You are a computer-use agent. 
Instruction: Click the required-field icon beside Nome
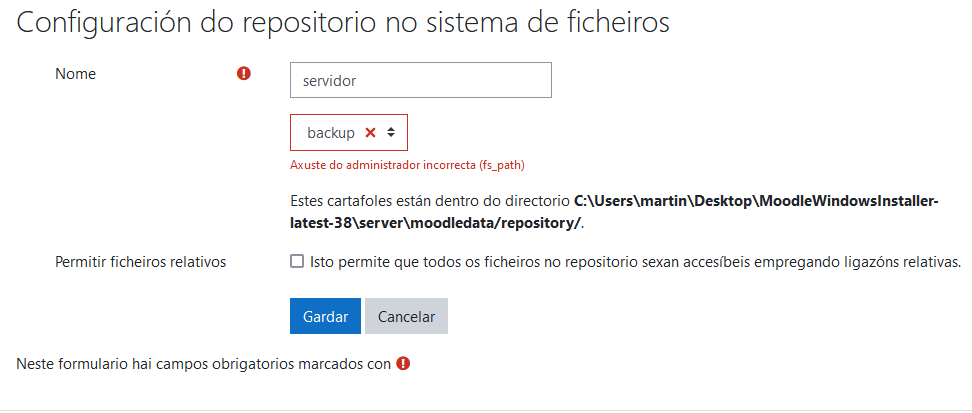(244, 74)
